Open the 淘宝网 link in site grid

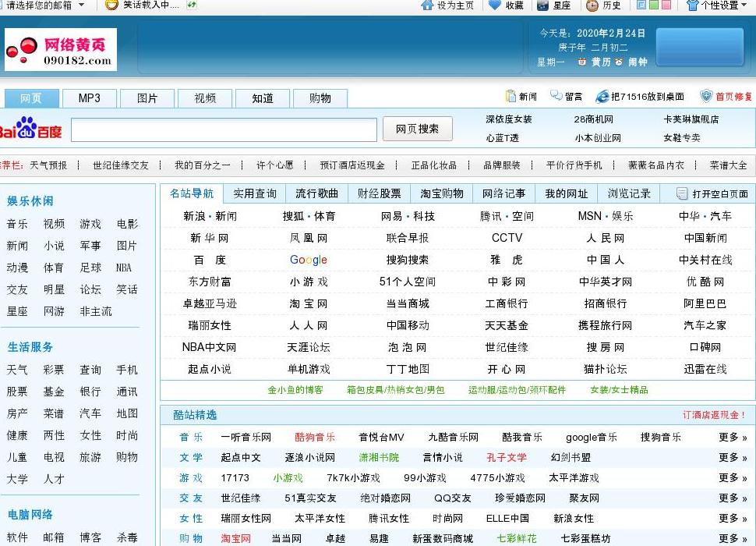click(309, 304)
